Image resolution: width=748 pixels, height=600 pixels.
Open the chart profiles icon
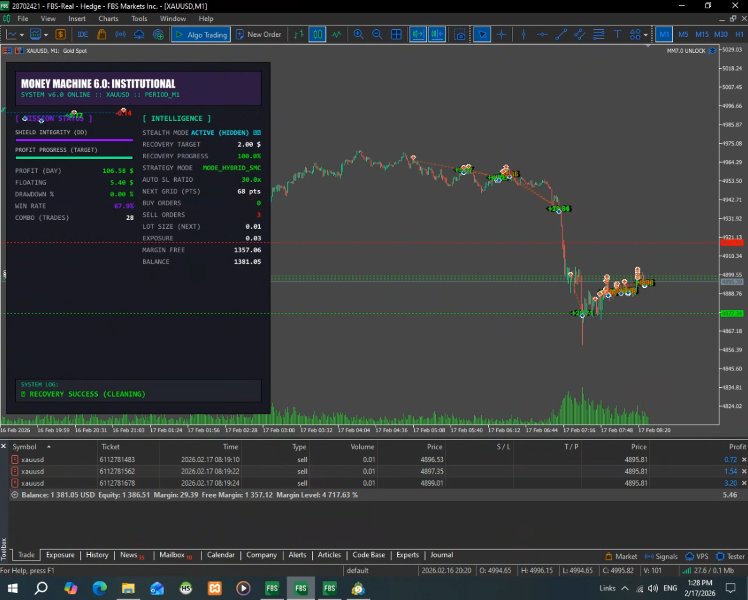pyautogui.click(x=35, y=34)
